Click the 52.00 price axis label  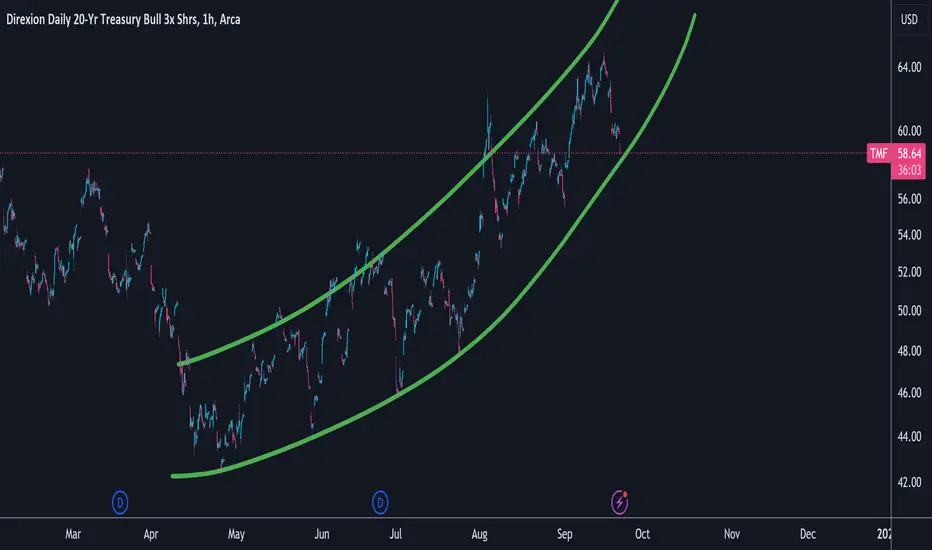point(909,272)
